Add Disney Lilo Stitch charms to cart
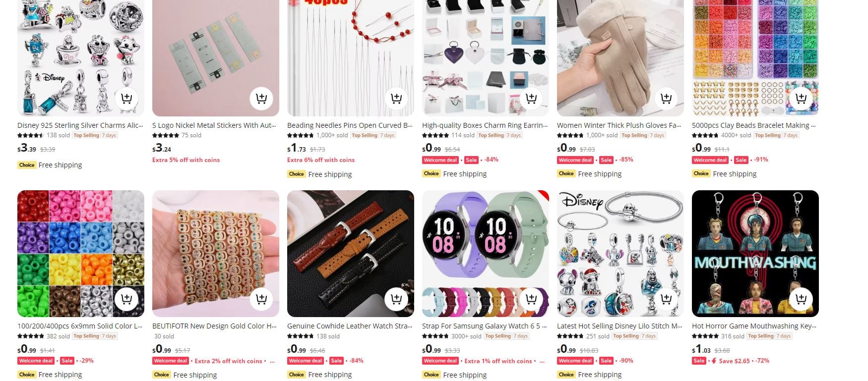Screen dimensions: 868x381 [666, 299]
